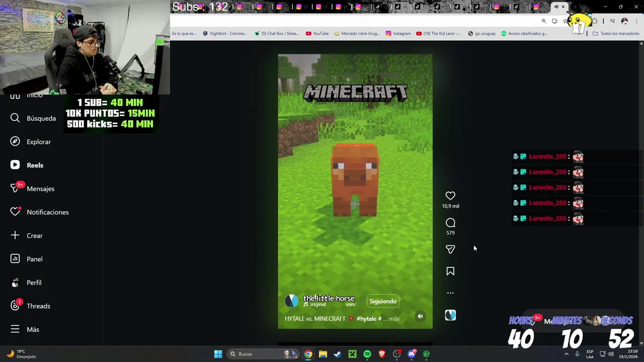Click the zoom magnifier icon in the address bar
The image size is (644, 362).
click(544, 21)
